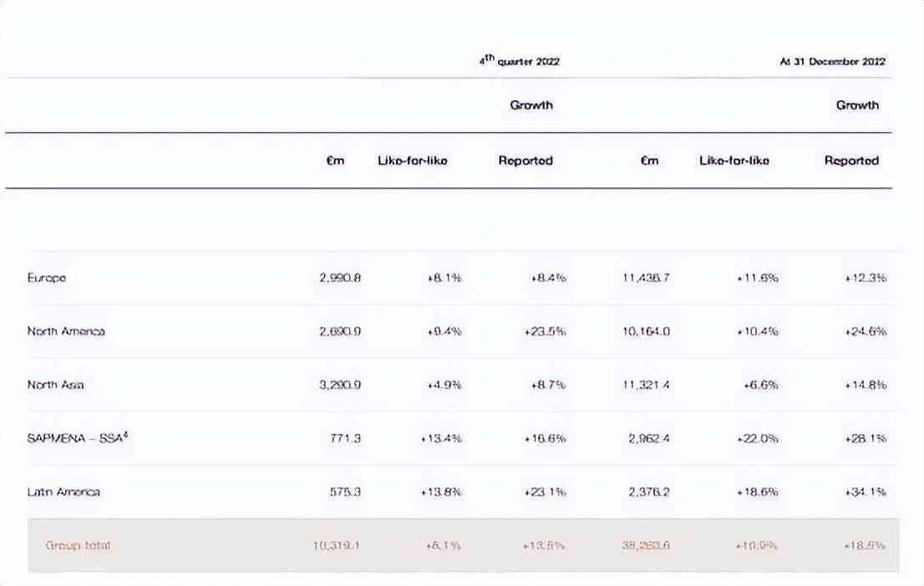This screenshot has height=586, width=924.
Task: Select Europe's full-year value 11,438.7
Action: pos(641,278)
